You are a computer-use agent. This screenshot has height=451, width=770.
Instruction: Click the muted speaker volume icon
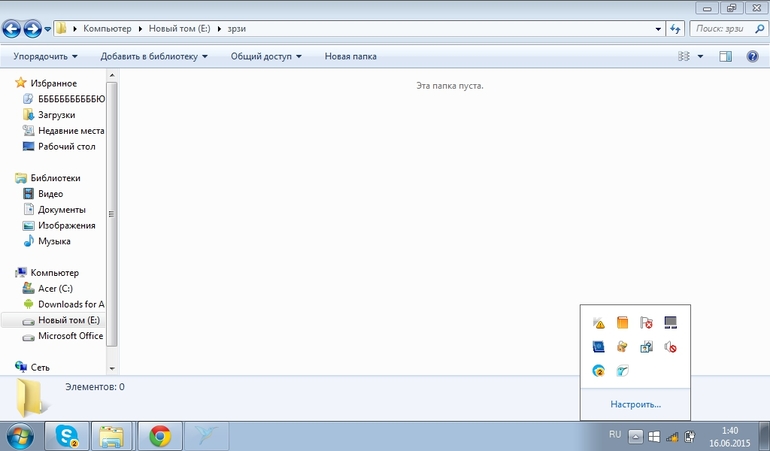(x=670, y=347)
